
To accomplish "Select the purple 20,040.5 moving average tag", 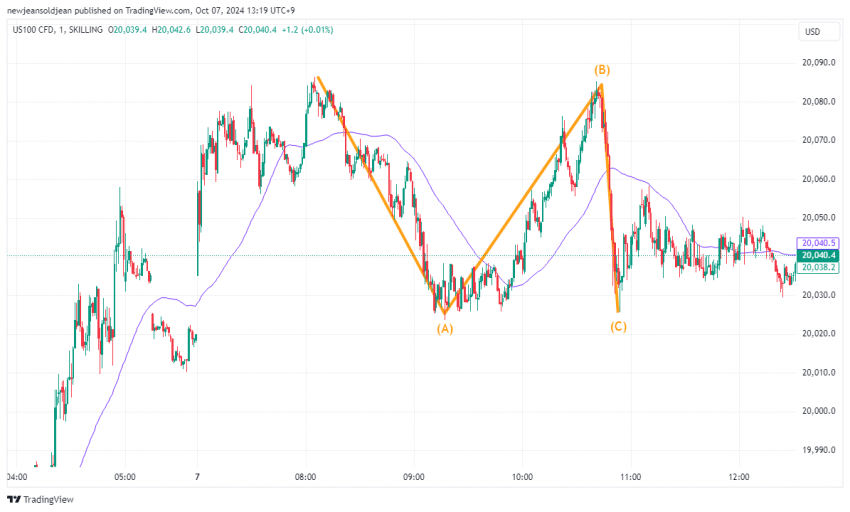I will point(818,243).
